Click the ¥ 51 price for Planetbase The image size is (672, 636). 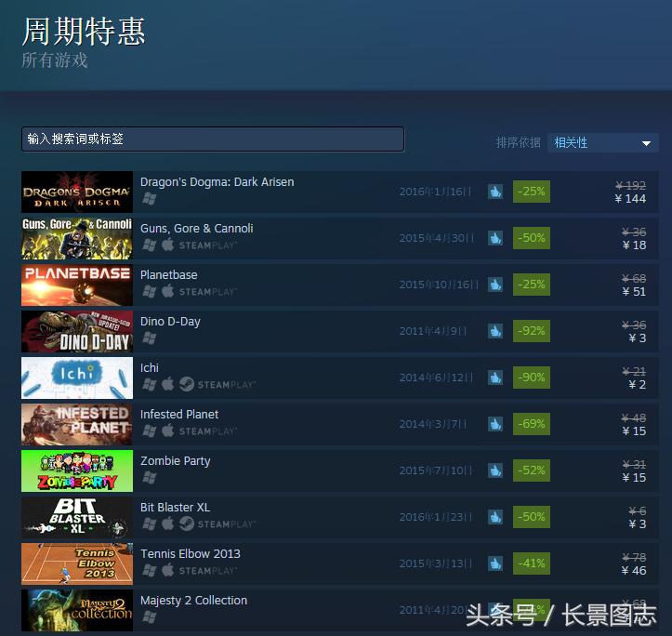click(x=634, y=292)
